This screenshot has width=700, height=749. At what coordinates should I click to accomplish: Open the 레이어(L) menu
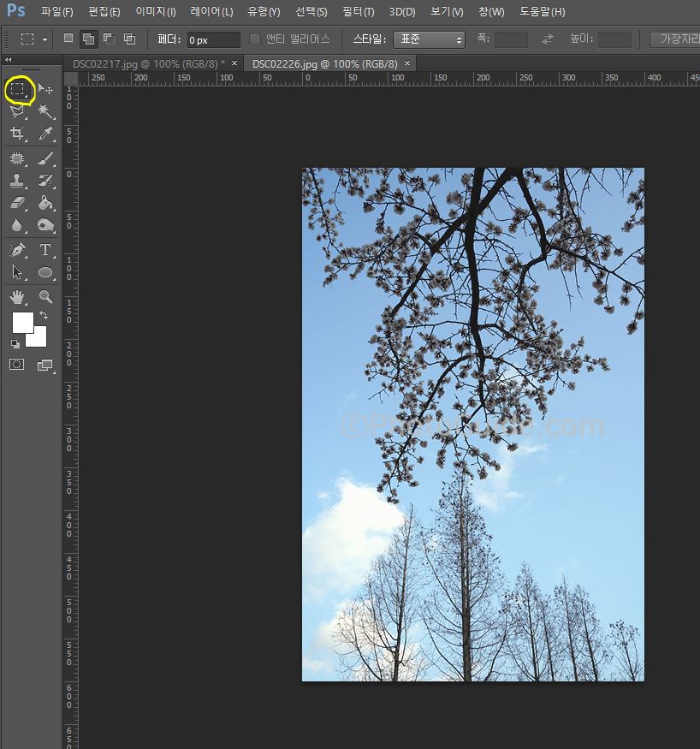point(211,11)
